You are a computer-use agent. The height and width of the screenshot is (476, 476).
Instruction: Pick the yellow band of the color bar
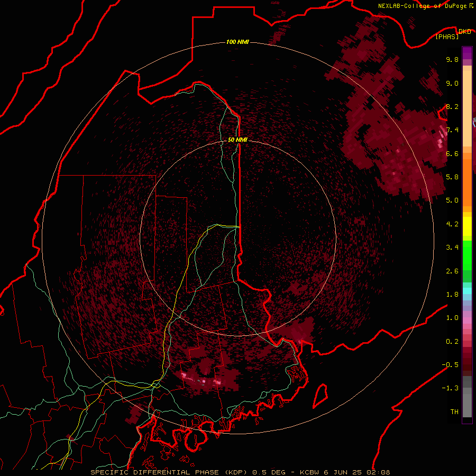point(467,226)
